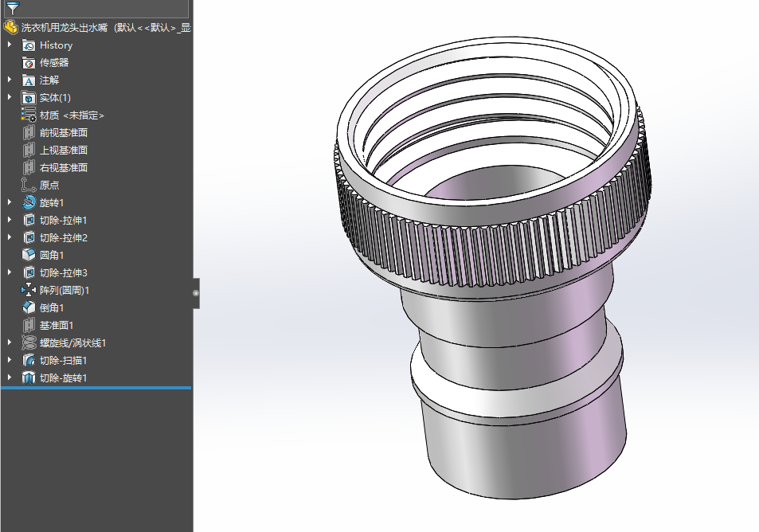Click the 基准面1 label

tap(57, 325)
